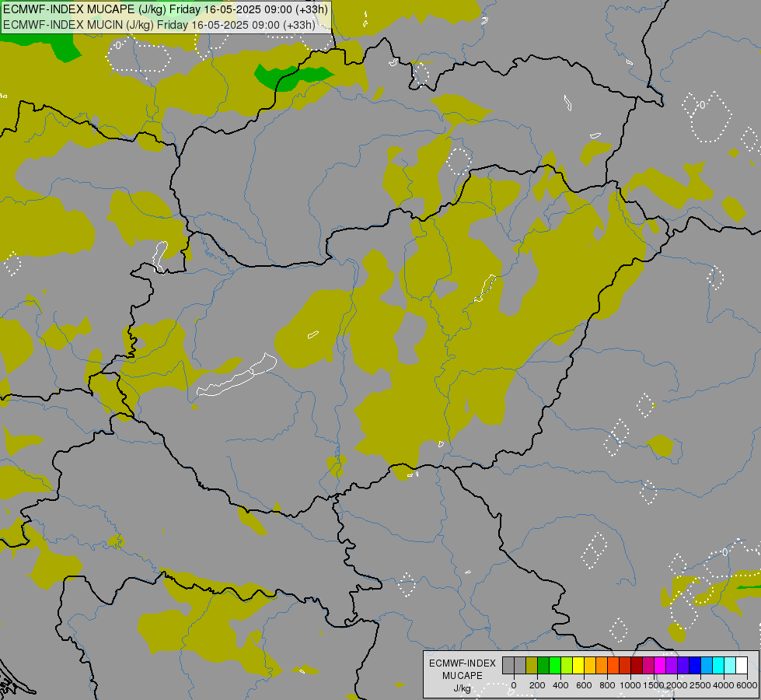Click the amber legend swatch above 600
761x700 pixels.
coord(590,665)
